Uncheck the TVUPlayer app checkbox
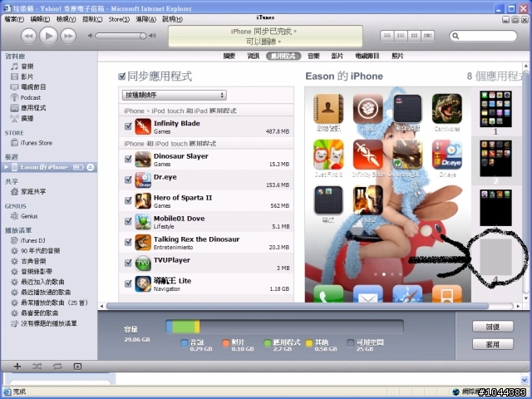This screenshot has width=532, height=399. (128, 263)
